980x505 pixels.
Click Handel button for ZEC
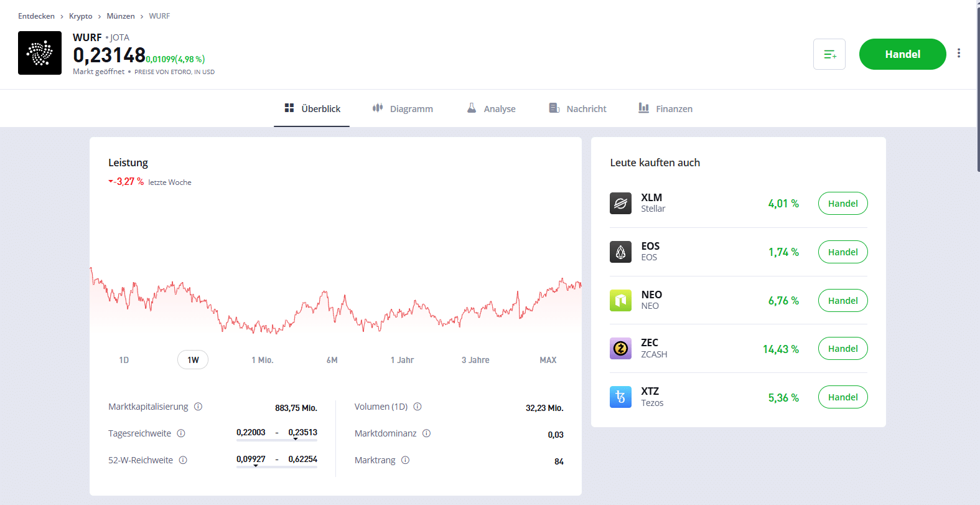tap(842, 348)
